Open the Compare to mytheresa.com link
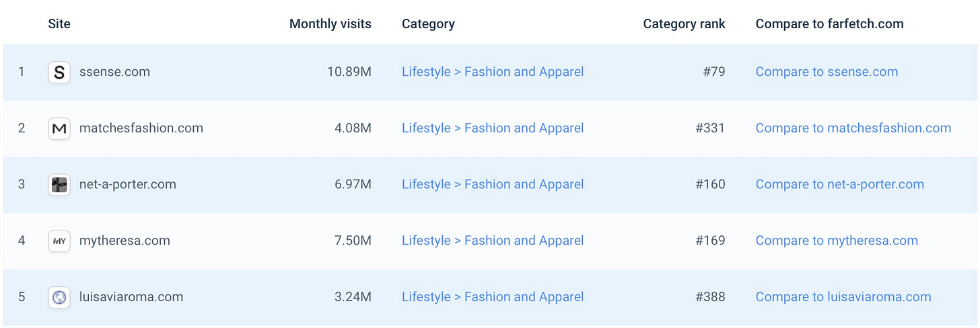The width and height of the screenshot is (980, 328). [x=837, y=241]
